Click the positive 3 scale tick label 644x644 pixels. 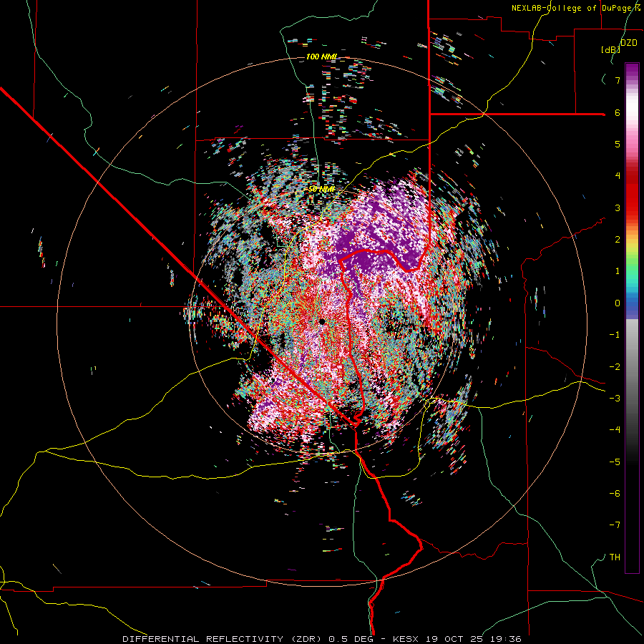618,208
